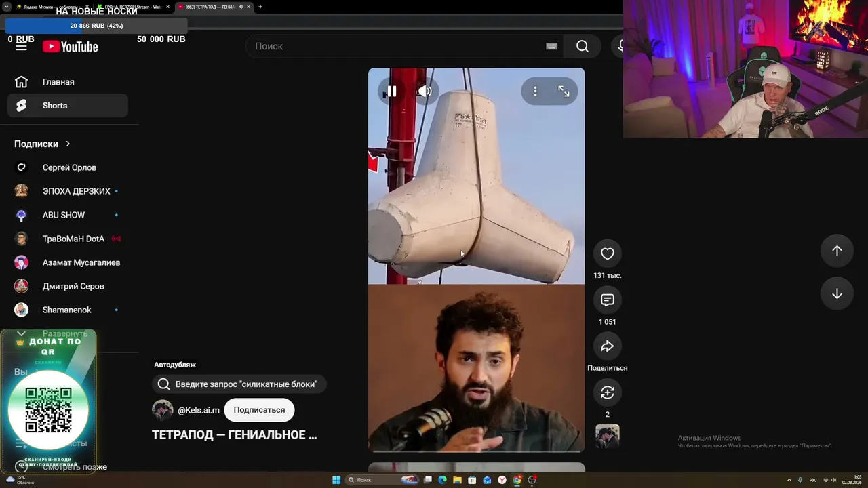
Task: Open Главная in the sidebar
Action: pyautogui.click(x=68, y=82)
